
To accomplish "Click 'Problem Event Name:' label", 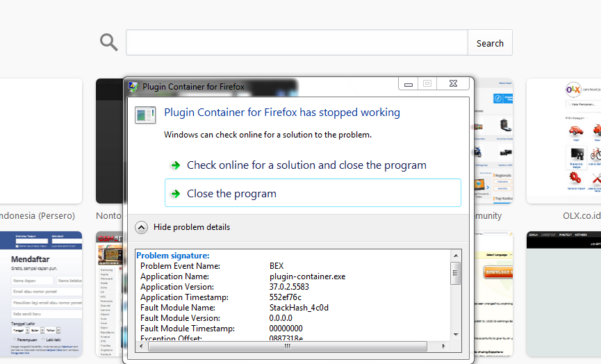I will click(180, 266).
